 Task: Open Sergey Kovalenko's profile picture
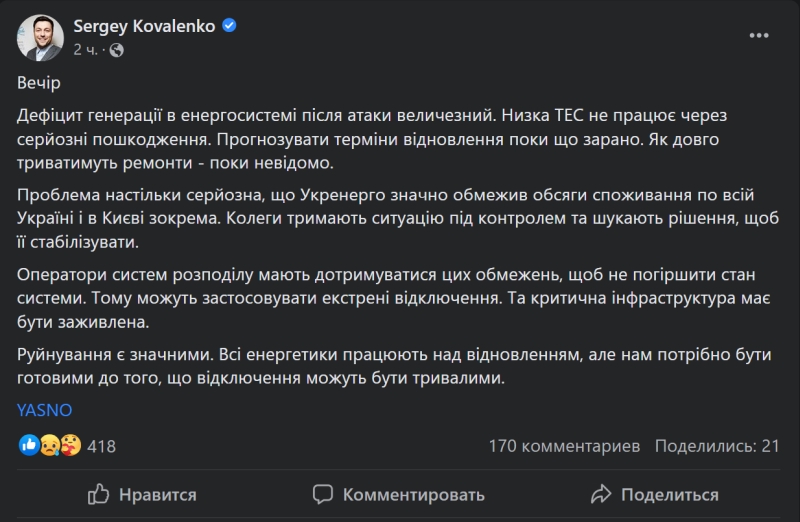(38, 37)
